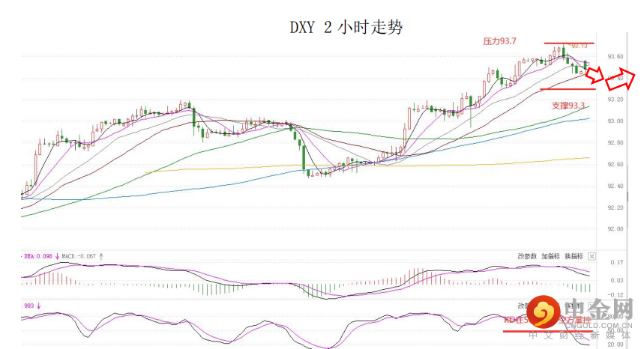The image size is (644, 349).
Task: Click 加指标 in the MACD panel
Action: (x=550, y=256)
